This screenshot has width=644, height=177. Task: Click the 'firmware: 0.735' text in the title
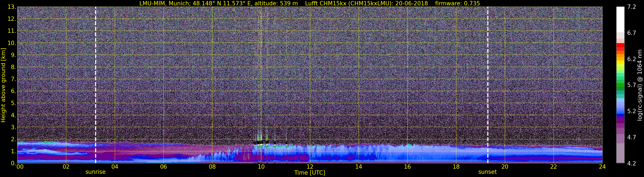[457, 3]
